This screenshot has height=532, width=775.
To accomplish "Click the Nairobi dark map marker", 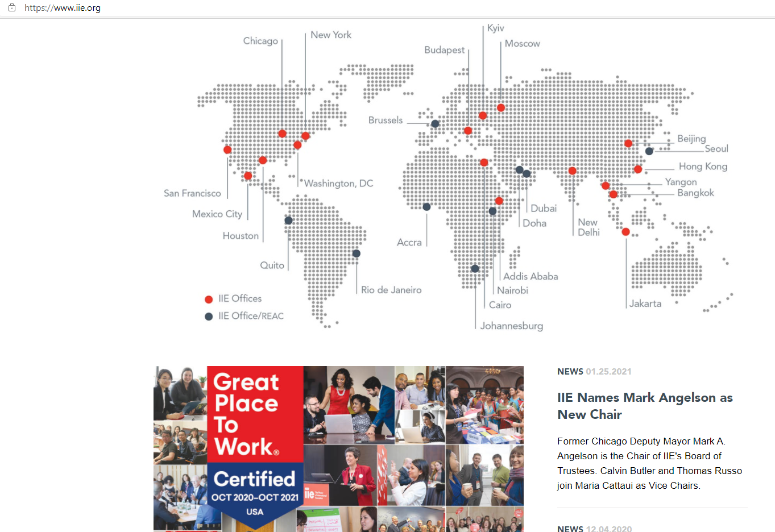I will (x=492, y=211).
